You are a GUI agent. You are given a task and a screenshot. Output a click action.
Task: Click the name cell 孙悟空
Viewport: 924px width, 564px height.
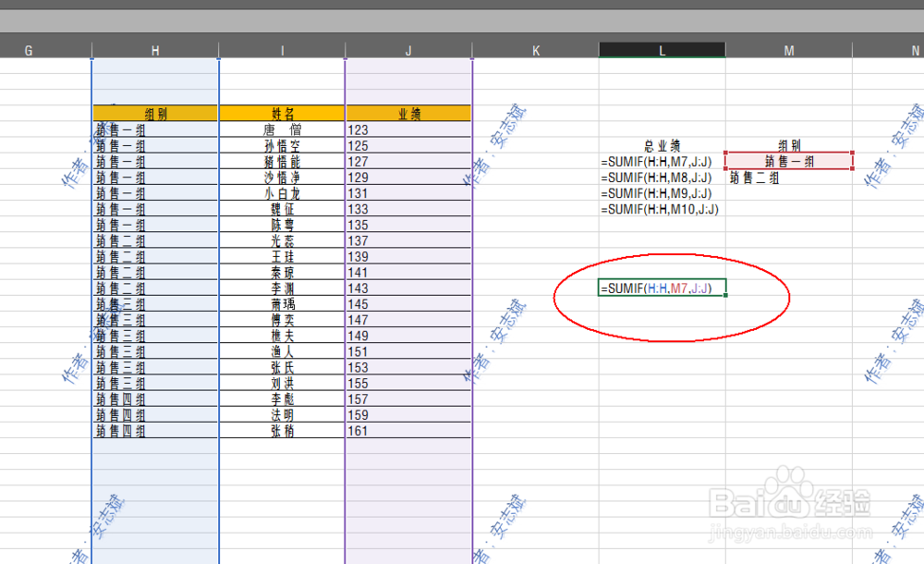[282, 146]
